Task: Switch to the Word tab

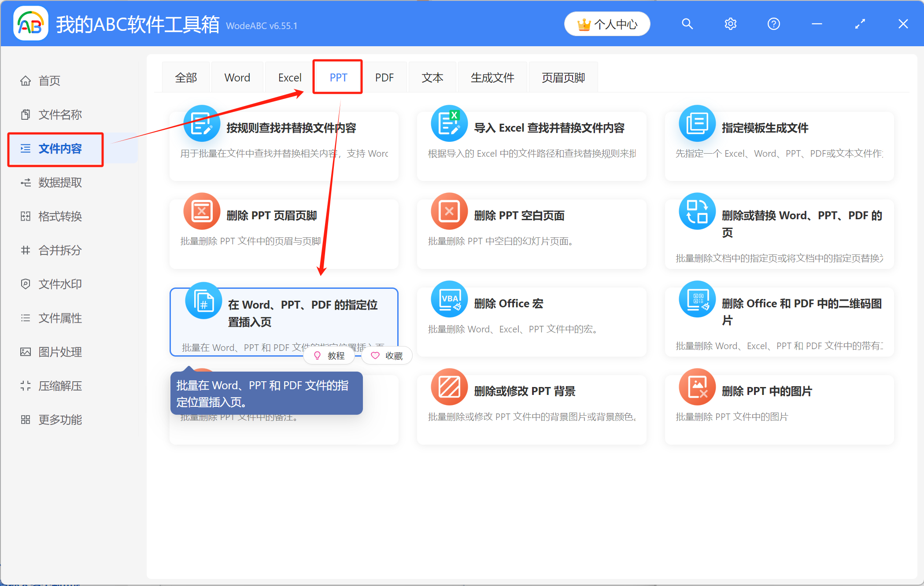Action: pos(237,77)
